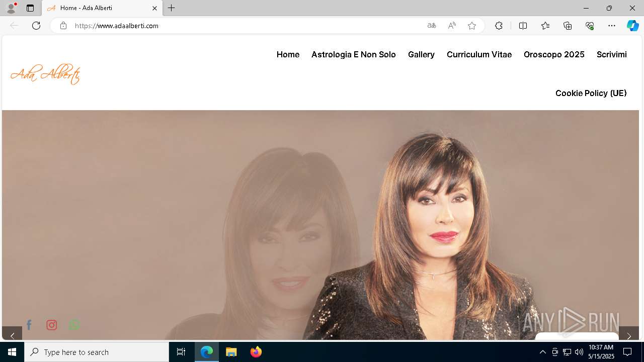Go to previous slide arrow
Viewport: 644px width, 362px height.
pos(12,335)
